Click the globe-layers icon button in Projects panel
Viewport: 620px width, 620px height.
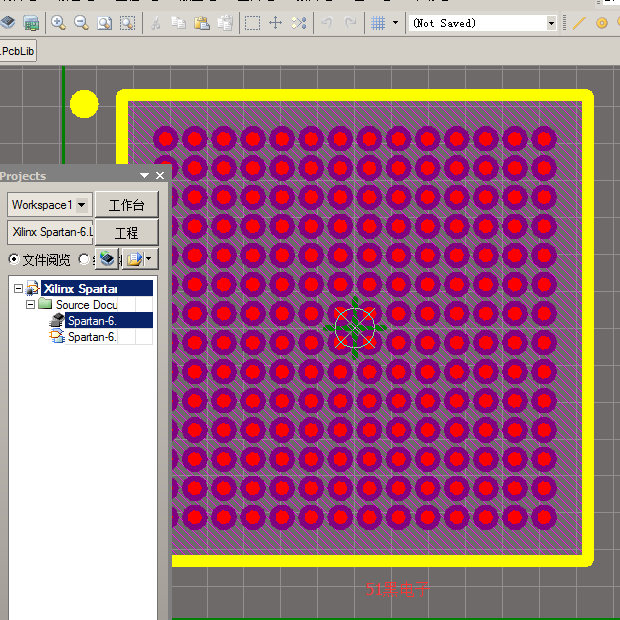107,259
